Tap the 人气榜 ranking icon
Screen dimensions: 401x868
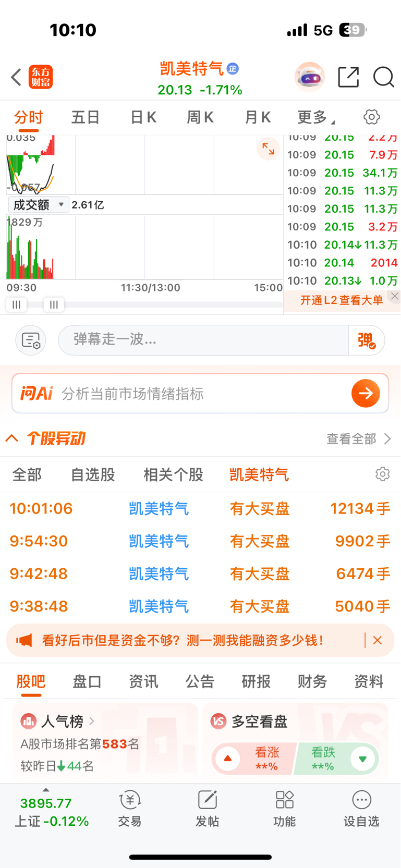click(x=28, y=722)
